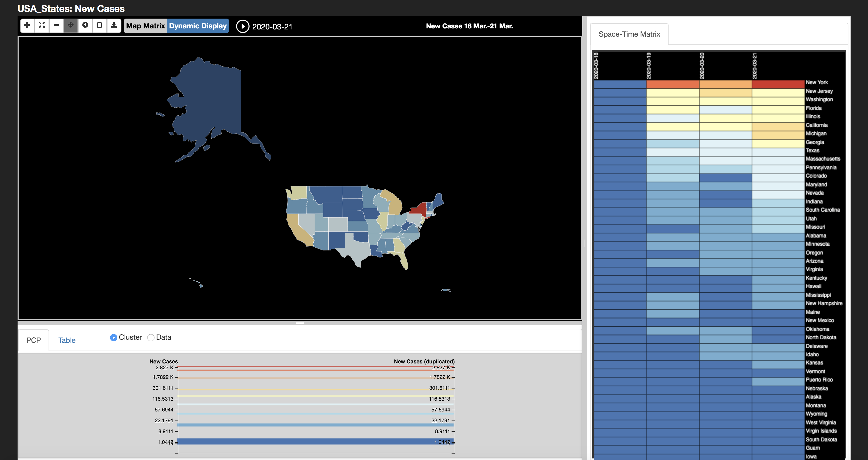Click the fit-to-extent arrows icon
This screenshot has width=868, height=460.
(42, 25)
